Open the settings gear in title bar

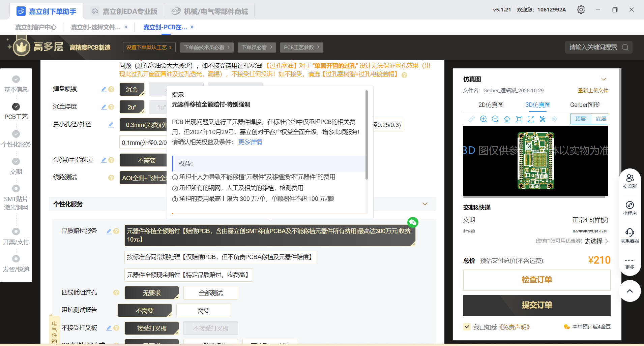point(581,10)
